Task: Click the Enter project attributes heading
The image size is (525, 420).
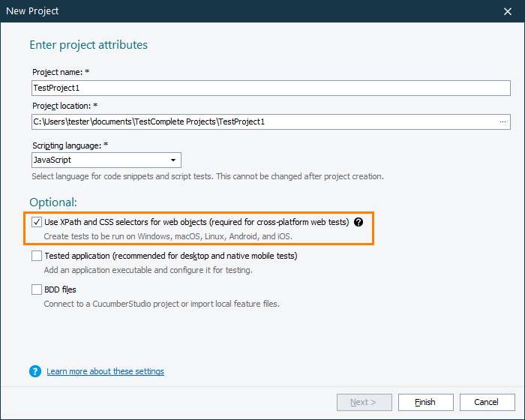Action: click(88, 45)
